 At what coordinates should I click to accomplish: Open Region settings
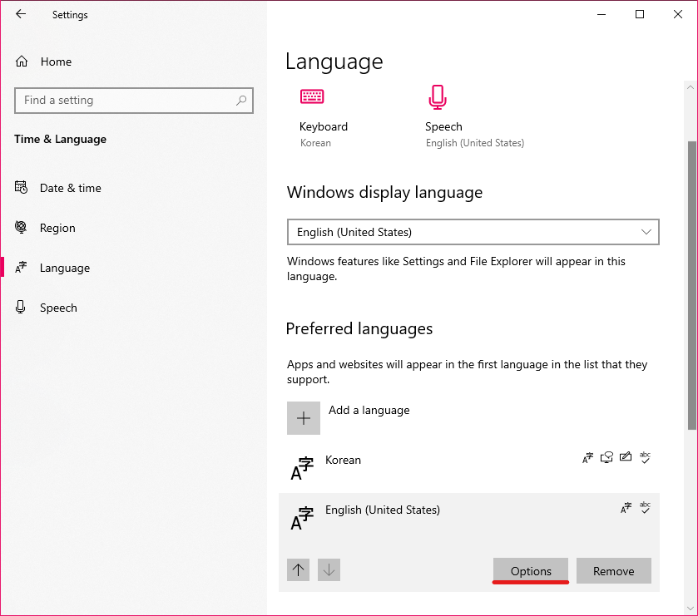coord(57,228)
